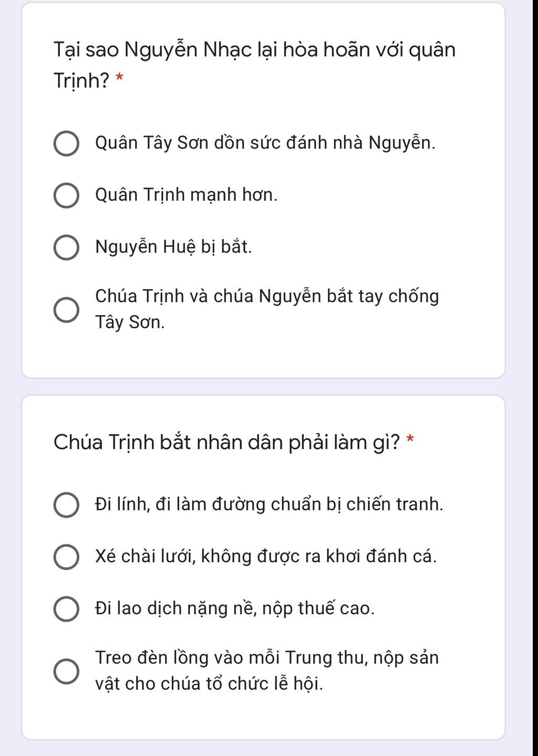Choose radio 'Đi lính, đi làm đường chuẩn bị chiến tranh'

pos(67,505)
